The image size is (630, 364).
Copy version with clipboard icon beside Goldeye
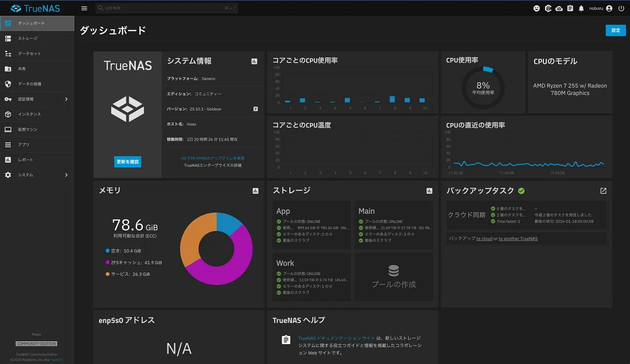click(x=255, y=109)
